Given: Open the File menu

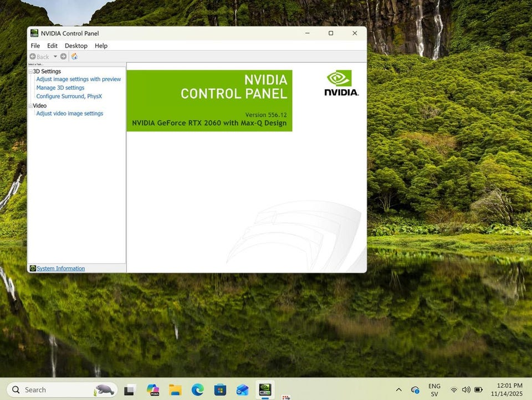Looking at the screenshot, I should point(35,45).
